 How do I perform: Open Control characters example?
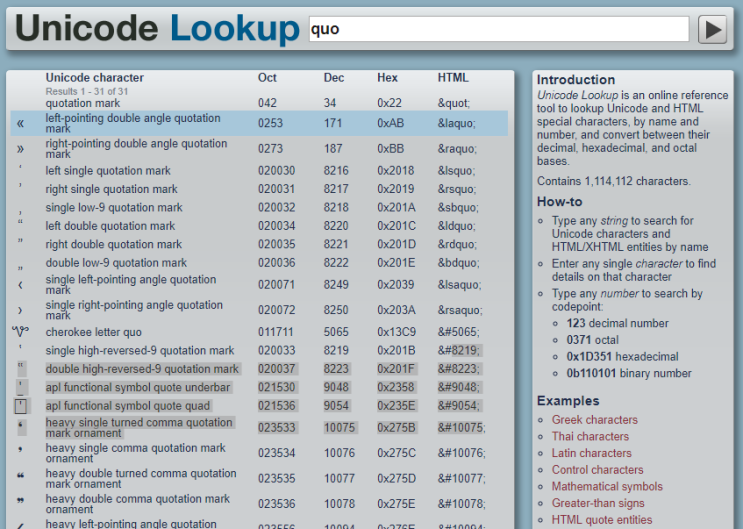[597, 470]
